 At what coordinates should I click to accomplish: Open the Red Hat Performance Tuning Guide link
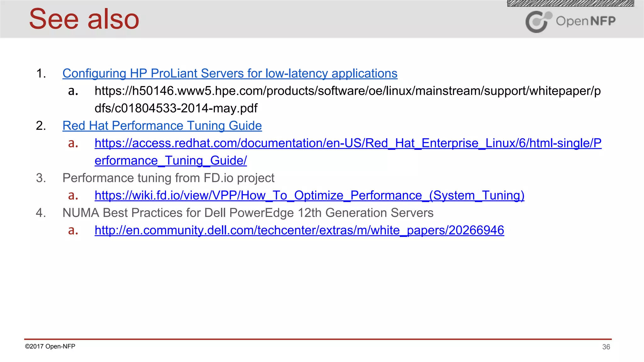coord(162,126)
